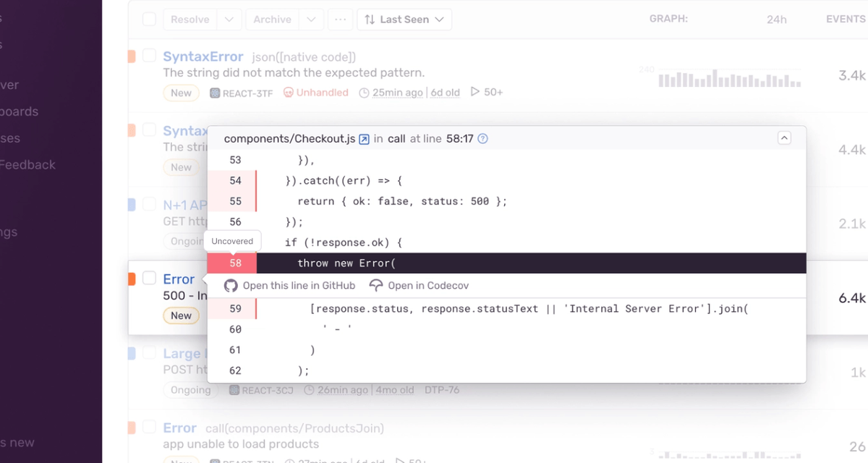
Task: Click the GitHub icon next to line 58
Action: [231, 285]
